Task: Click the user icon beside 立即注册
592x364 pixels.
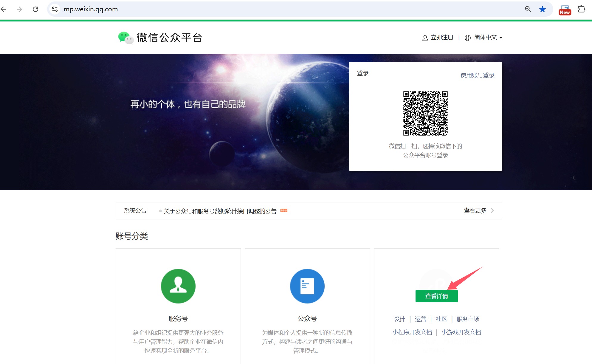Action: [425, 38]
